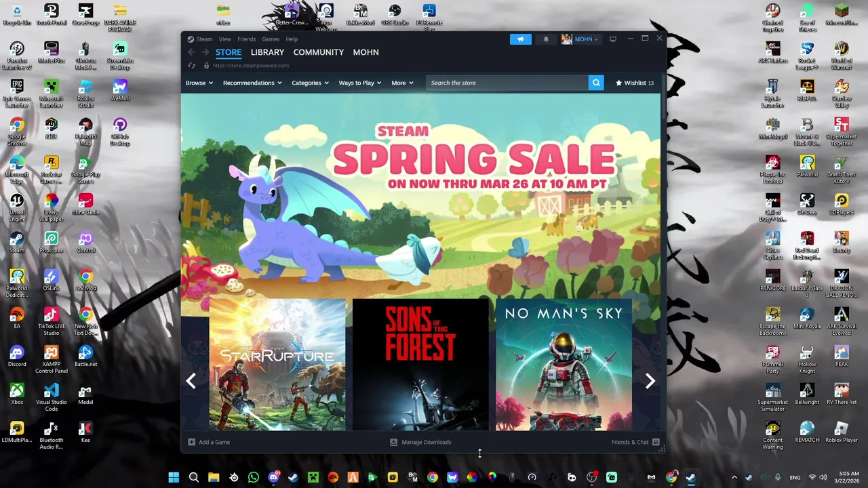Click the store search magnifier button

(x=596, y=83)
